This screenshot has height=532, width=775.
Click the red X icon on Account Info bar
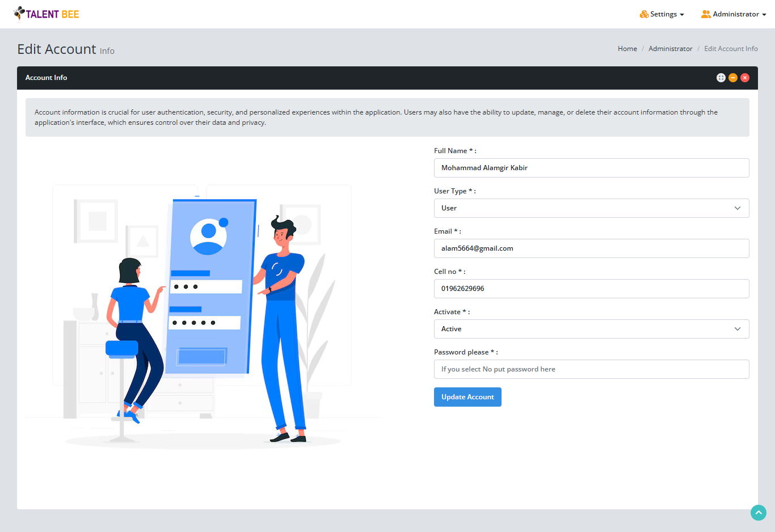tap(745, 77)
